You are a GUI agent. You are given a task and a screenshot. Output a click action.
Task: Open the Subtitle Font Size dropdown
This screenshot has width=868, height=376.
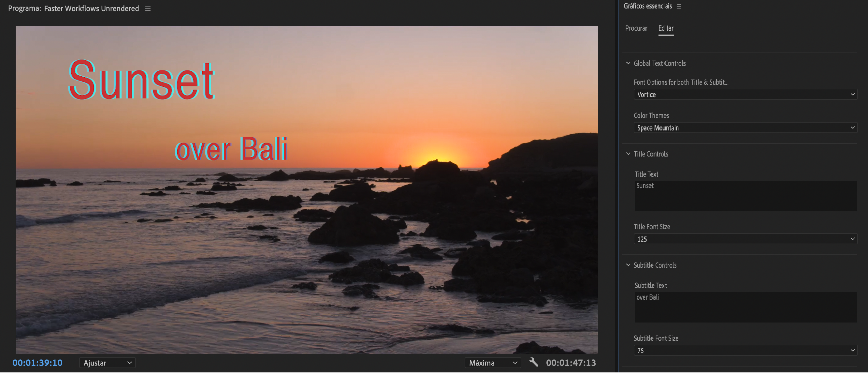tap(745, 351)
